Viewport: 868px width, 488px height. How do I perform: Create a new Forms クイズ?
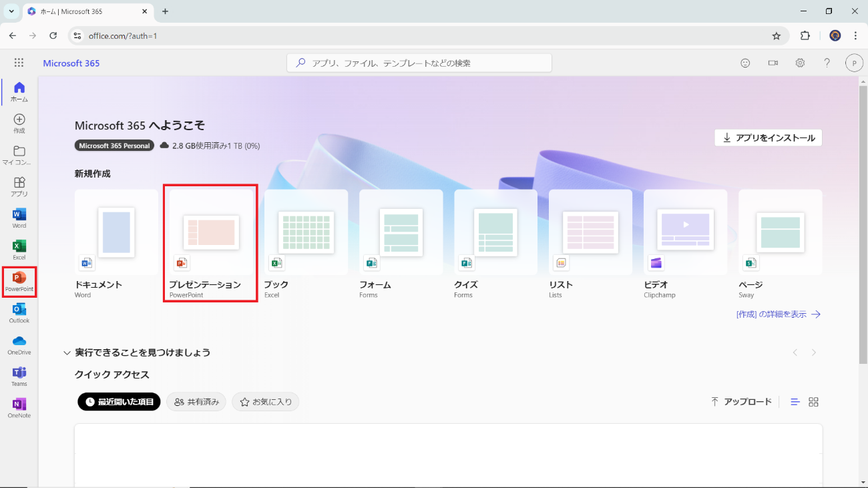pyautogui.click(x=495, y=244)
